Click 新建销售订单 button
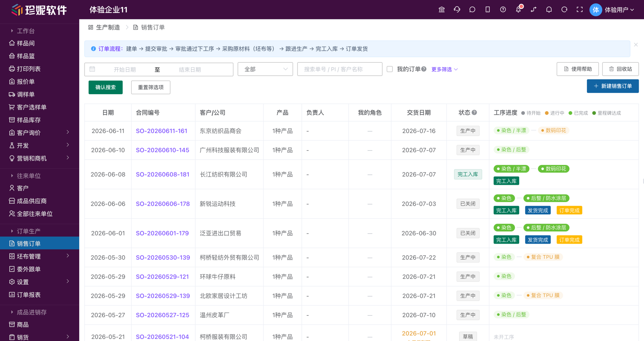The image size is (644, 341). [613, 86]
